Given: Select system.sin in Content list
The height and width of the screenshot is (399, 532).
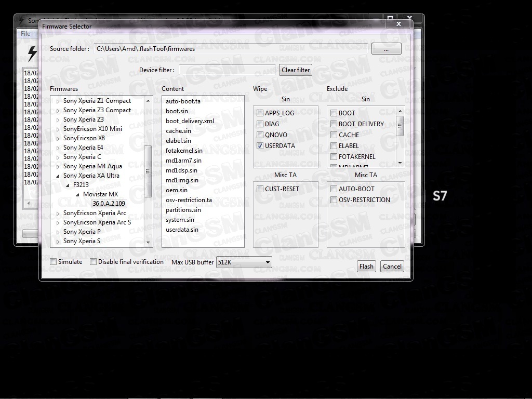Looking at the screenshot, I should [180, 220].
